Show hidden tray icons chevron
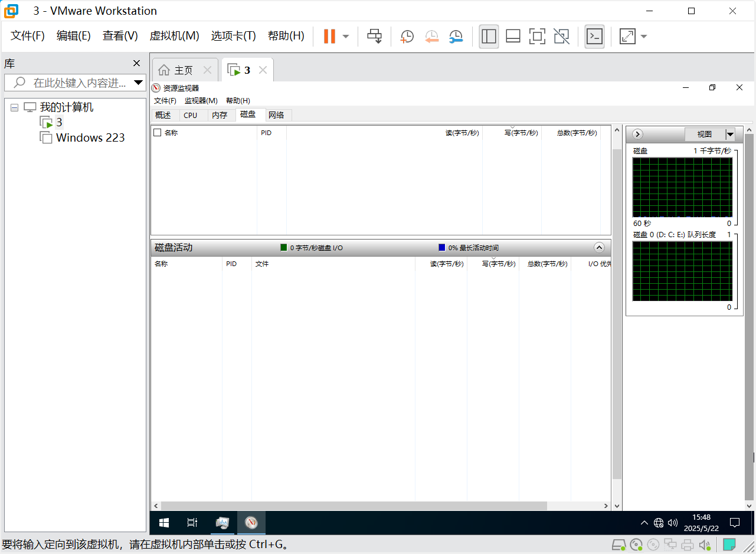 644,523
